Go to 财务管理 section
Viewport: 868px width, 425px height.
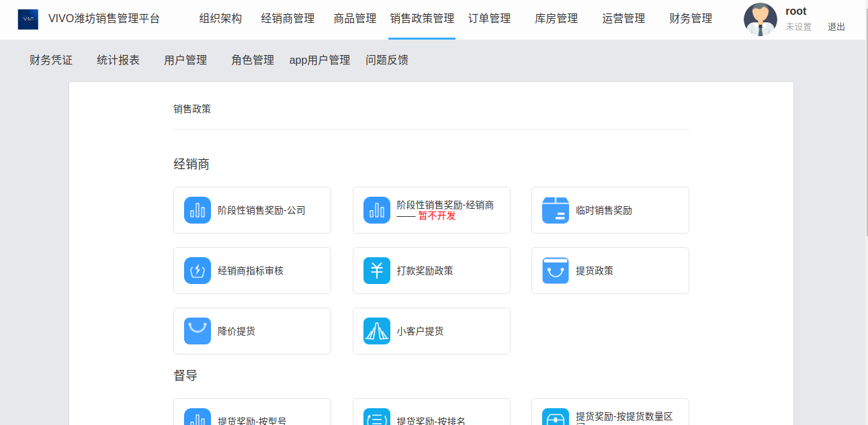pos(691,19)
